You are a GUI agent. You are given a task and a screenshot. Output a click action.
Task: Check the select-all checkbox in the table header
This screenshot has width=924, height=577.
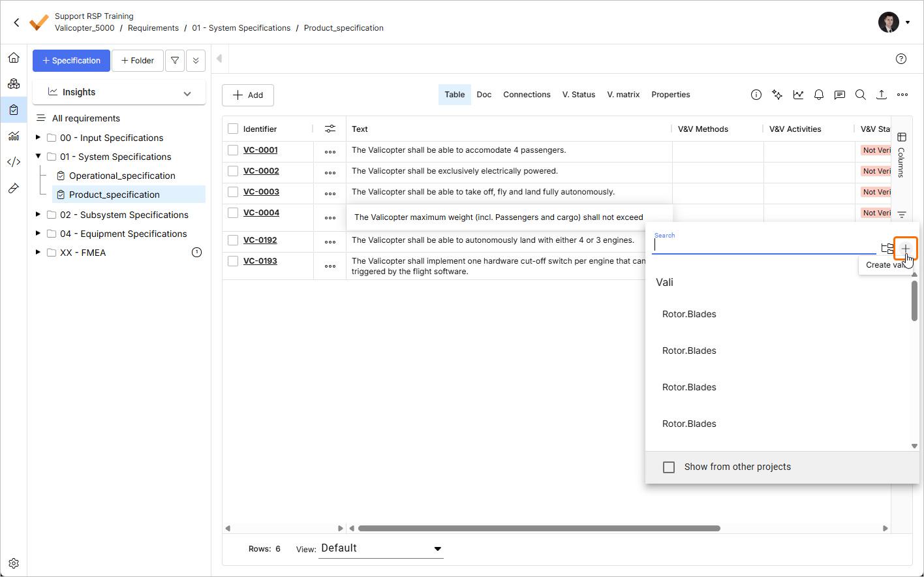point(233,129)
